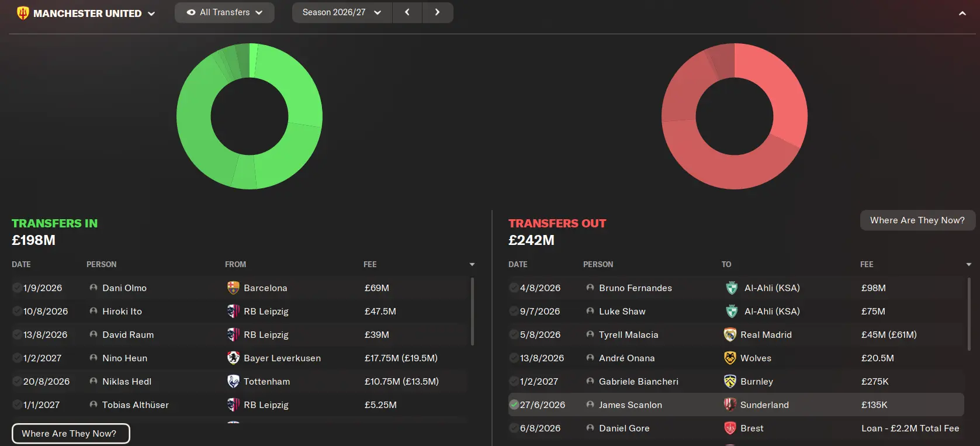The height and width of the screenshot is (446, 980).
Task: Click person icon beside Dani Olmo
Action: (x=94, y=288)
